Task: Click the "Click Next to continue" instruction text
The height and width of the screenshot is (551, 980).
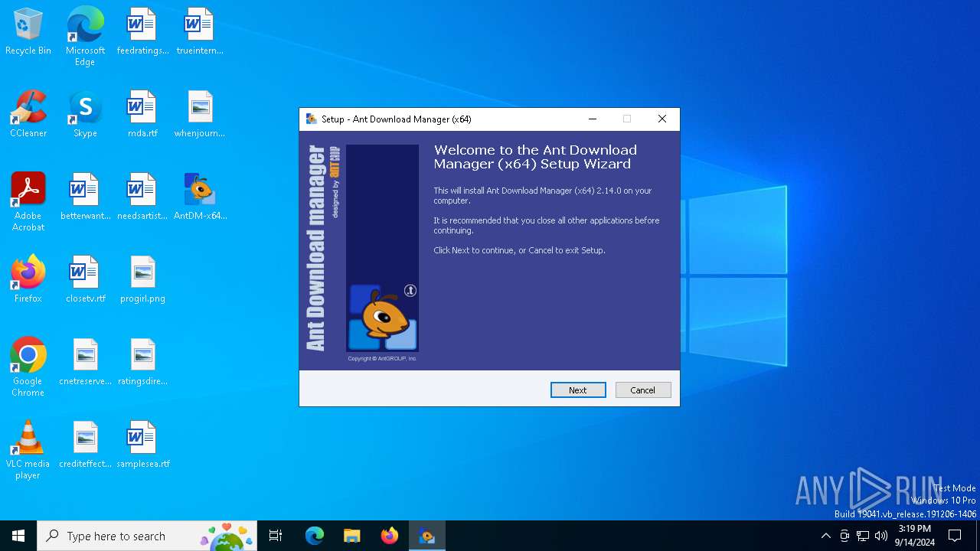Action: (x=519, y=250)
